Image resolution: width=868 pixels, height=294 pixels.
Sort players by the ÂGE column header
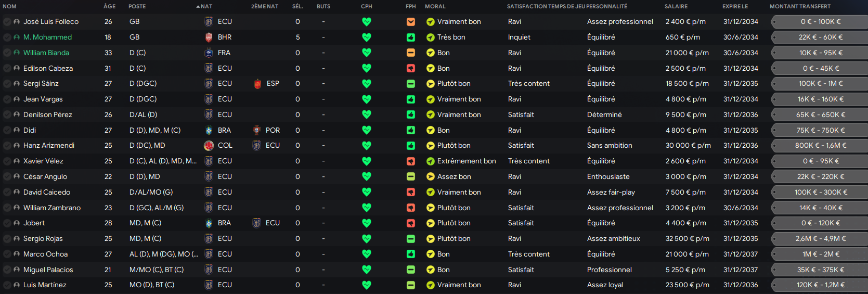[109, 6]
